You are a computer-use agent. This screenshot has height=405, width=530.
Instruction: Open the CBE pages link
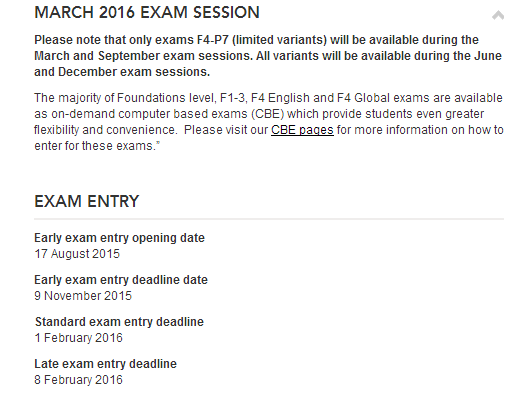[302, 130]
